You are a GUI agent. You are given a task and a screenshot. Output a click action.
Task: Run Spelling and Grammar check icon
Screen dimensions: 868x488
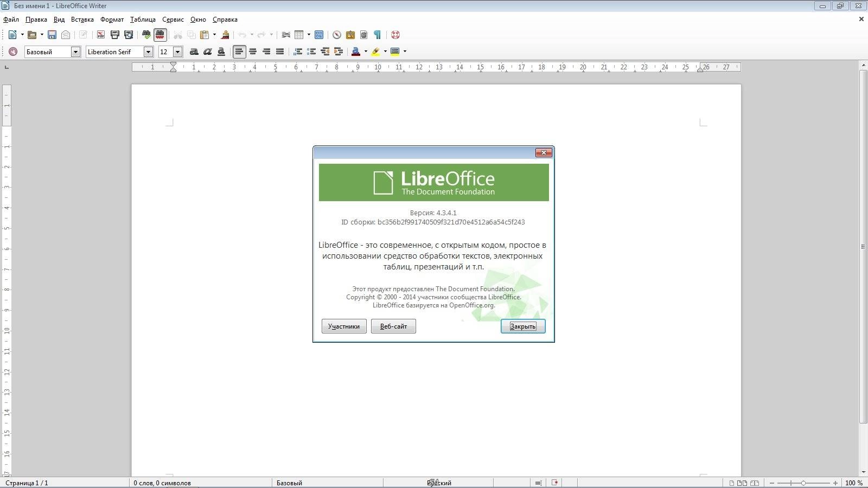click(x=146, y=35)
